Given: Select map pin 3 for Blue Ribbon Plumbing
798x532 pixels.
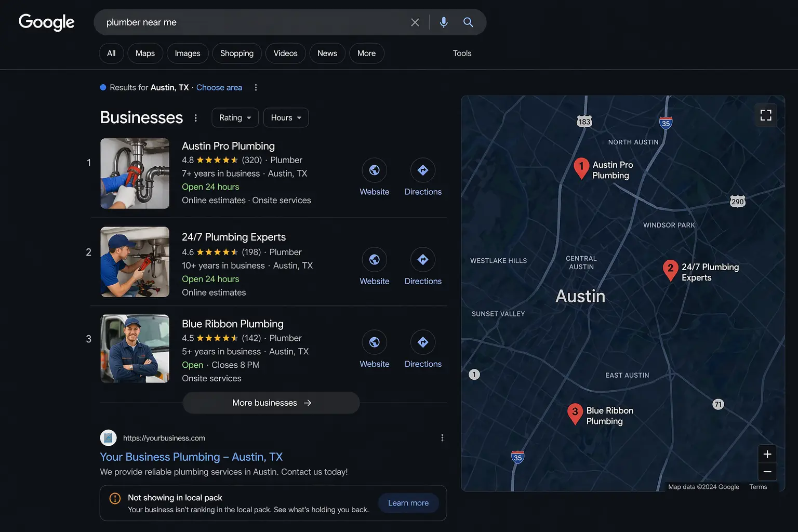Looking at the screenshot, I should tap(575, 413).
